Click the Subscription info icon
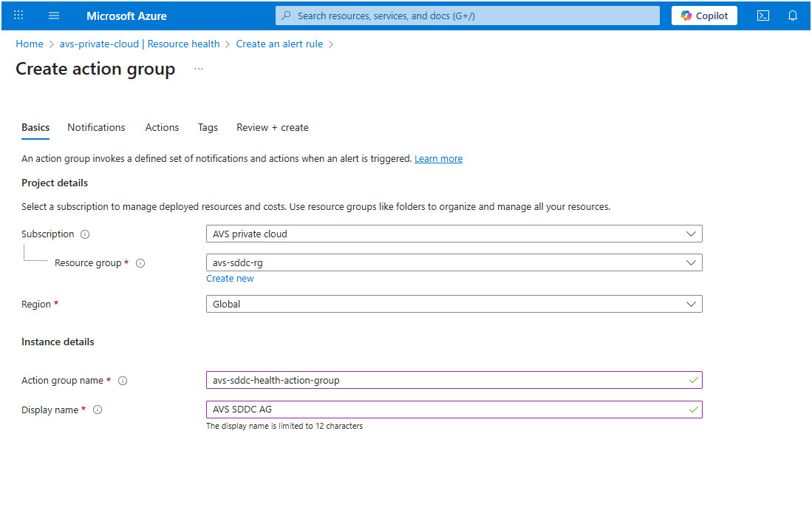The height and width of the screenshot is (516, 812). click(85, 234)
